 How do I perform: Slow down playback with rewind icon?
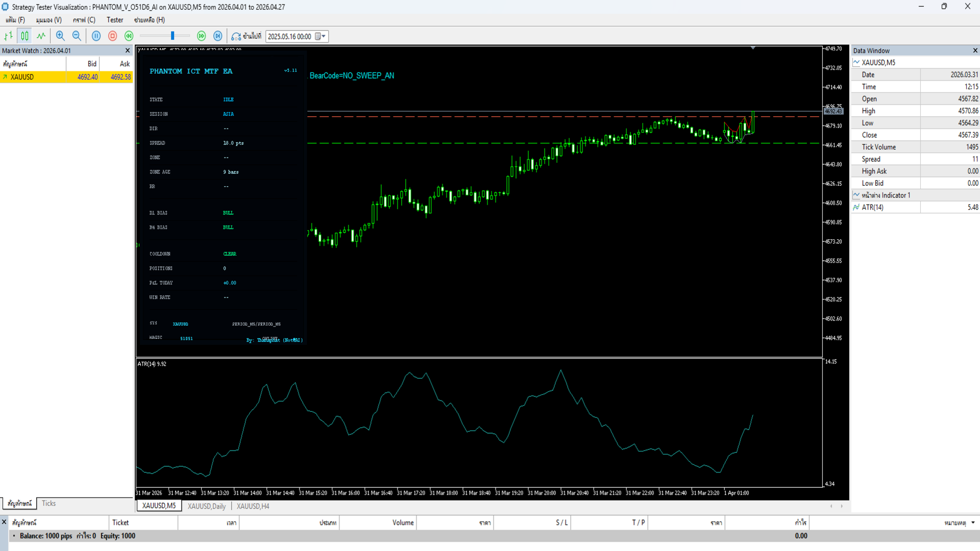[x=129, y=36]
